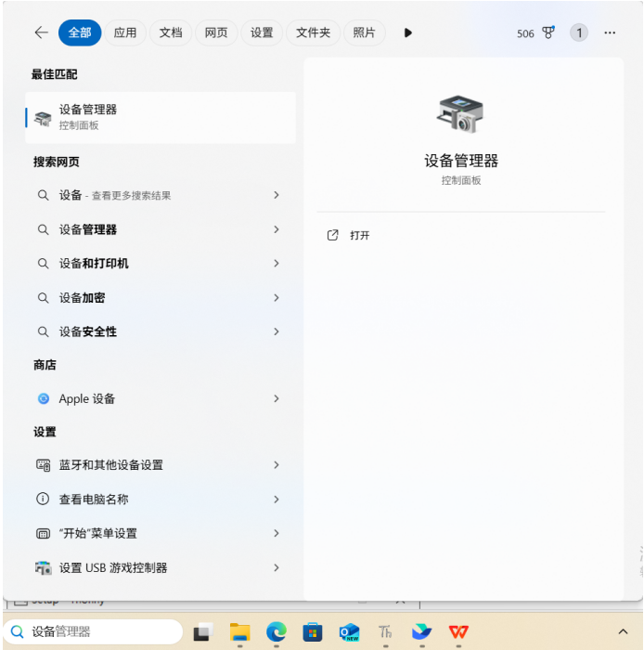Click the info icon beside 查看电脑名称
644x650 pixels.
pyautogui.click(x=43, y=500)
